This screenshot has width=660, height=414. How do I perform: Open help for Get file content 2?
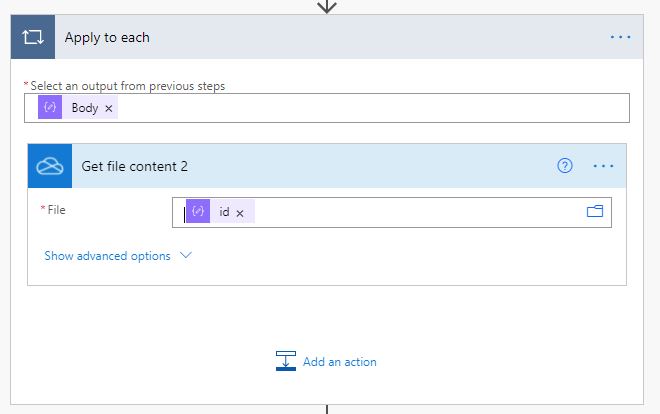(x=565, y=166)
